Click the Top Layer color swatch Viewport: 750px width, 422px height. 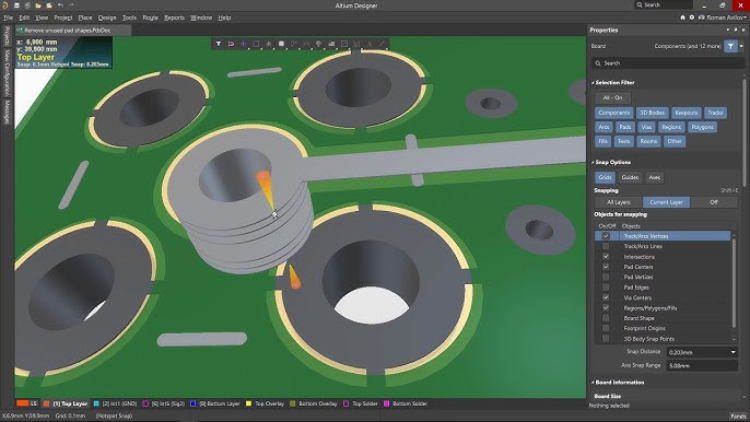[46, 403]
